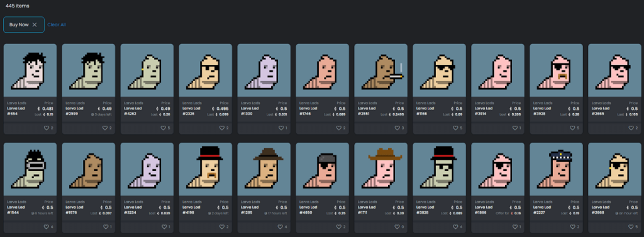
Task: Like Larva Lad #1746 with its heart icon
Action: pos(338,128)
